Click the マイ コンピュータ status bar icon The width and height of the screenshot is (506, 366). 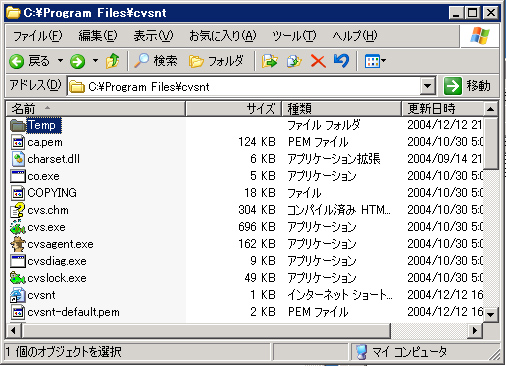coord(361,352)
